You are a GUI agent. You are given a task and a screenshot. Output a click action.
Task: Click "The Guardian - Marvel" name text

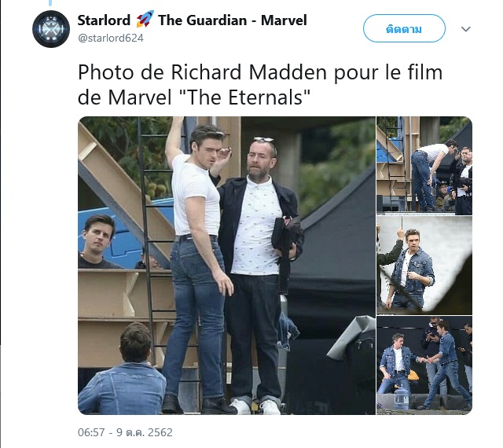[x=233, y=20]
